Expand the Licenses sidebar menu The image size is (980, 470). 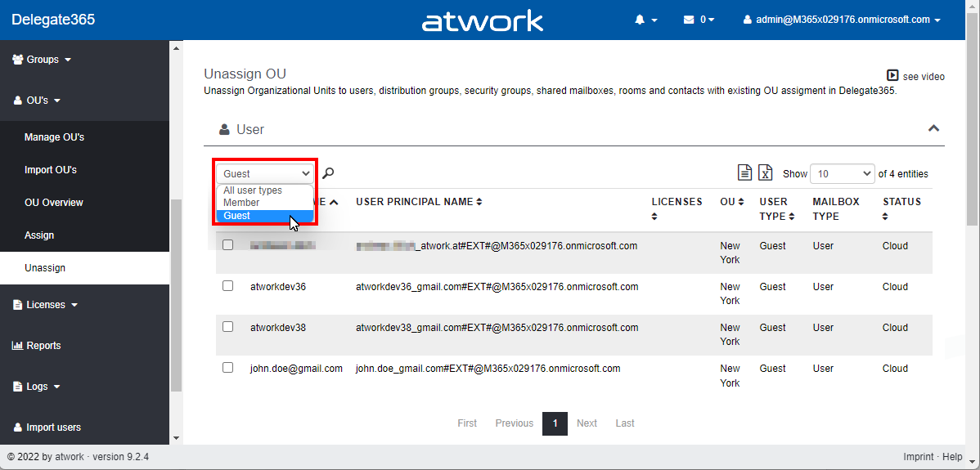[45, 305]
